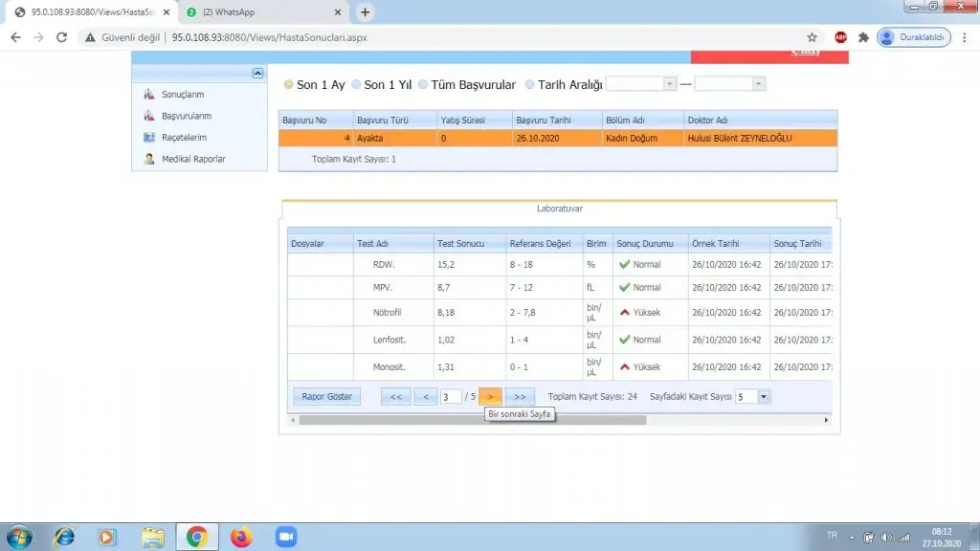The image size is (980, 551).
Task: Open the start date dropdown
Action: (668, 84)
